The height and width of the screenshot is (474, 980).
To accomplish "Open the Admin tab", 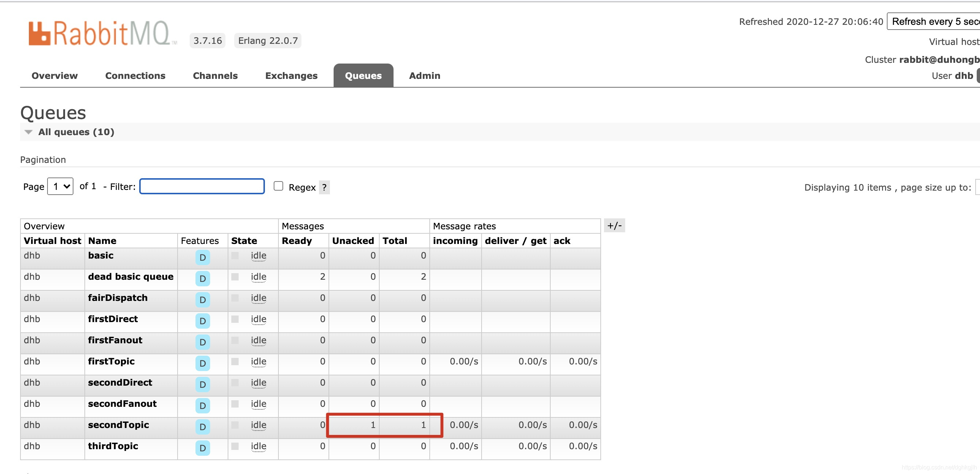I will point(425,76).
